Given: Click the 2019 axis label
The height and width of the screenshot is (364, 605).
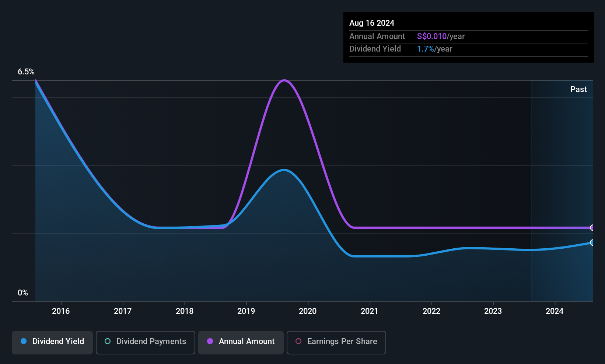Looking at the screenshot, I should [246, 311].
